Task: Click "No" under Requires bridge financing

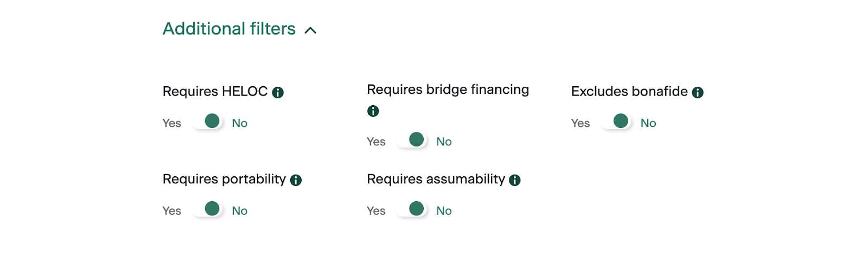Action: [444, 142]
